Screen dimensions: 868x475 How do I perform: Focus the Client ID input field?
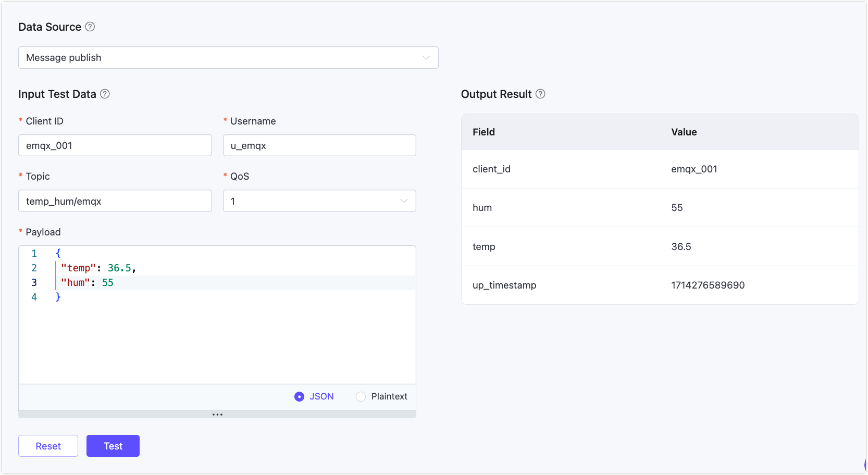(115, 146)
